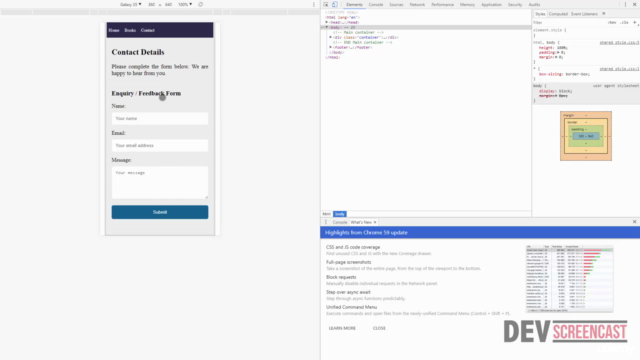Screen dimensions: 640x360
Task: Switch to the Console tab
Action: click(376, 4)
